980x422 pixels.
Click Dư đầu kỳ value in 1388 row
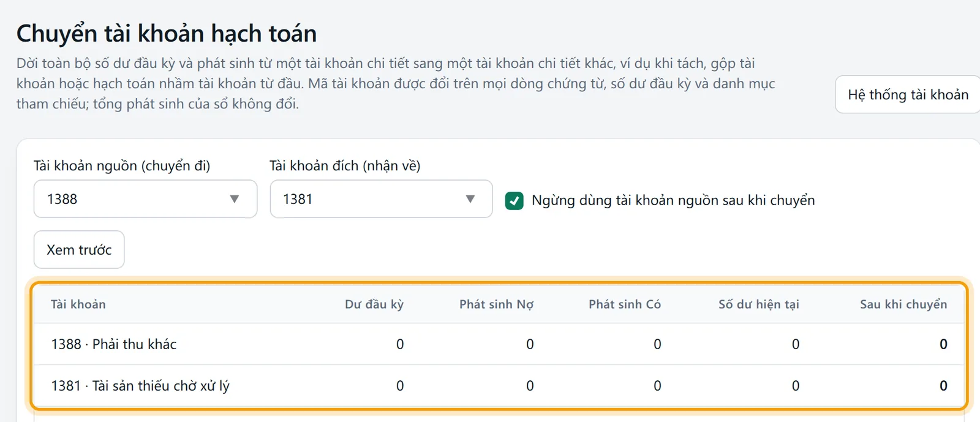coord(400,344)
